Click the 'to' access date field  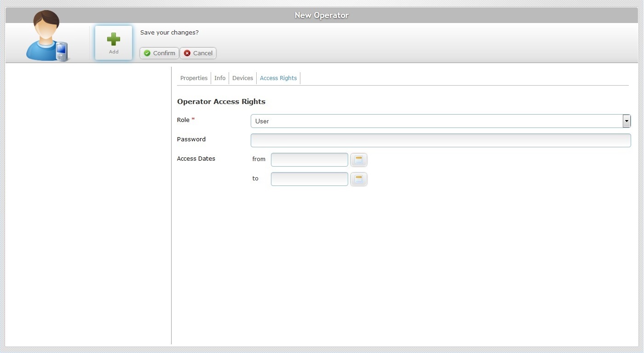point(310,179)
